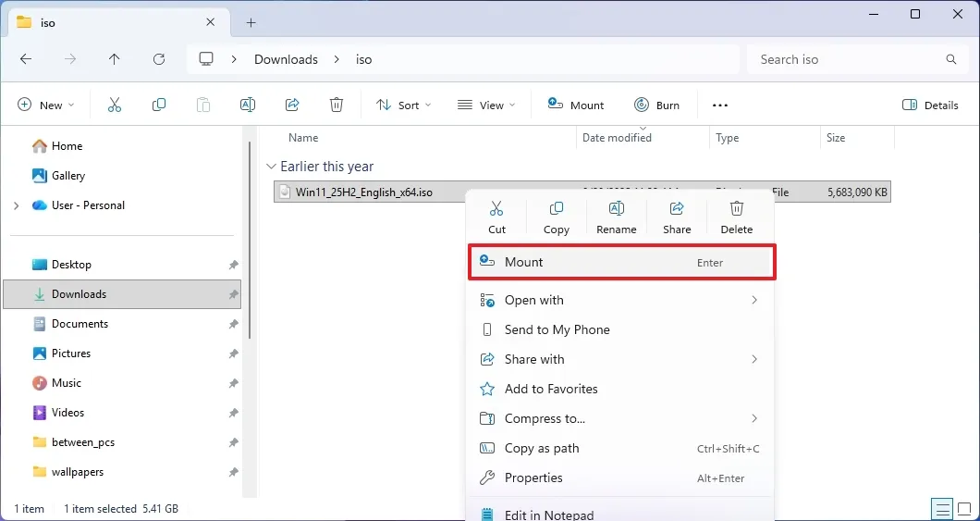This screenshot has height=521, width=980.
Task: Go up one folder level
Action: pyautogui.click(x=114, y=59)
